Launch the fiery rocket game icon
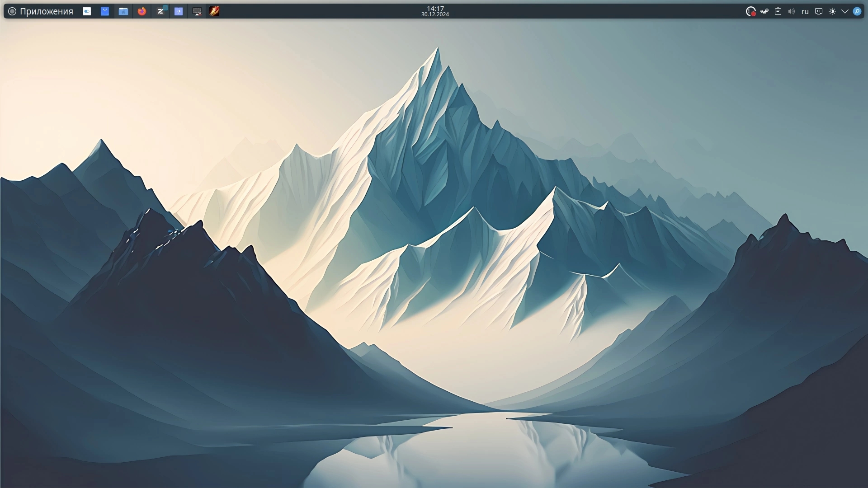This screenshot has width=868, height=488. coord(215,11)
